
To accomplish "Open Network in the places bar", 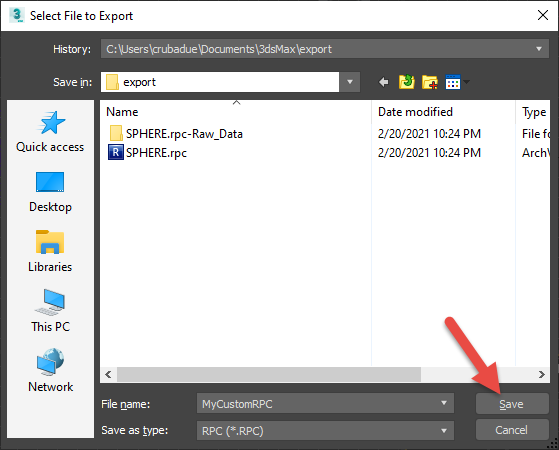I will 50,371.
